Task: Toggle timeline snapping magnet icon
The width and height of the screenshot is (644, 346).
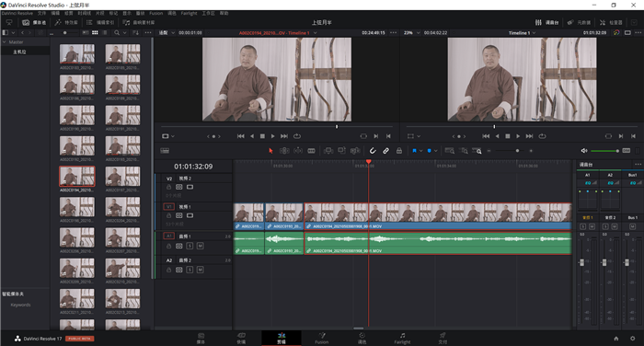Action: [373, 151]
